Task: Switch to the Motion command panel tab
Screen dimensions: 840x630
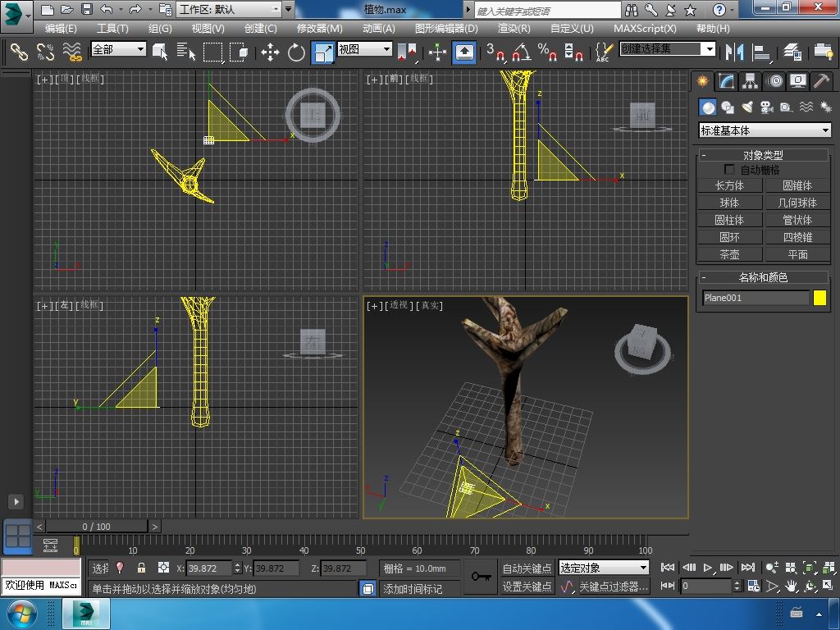Action: click(774, 81)
